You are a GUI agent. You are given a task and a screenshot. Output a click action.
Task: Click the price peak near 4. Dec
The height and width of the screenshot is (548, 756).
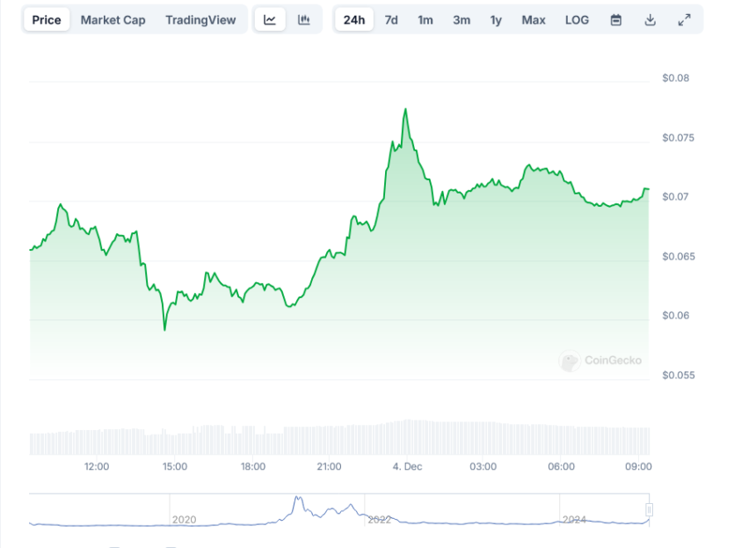point(405,110)
